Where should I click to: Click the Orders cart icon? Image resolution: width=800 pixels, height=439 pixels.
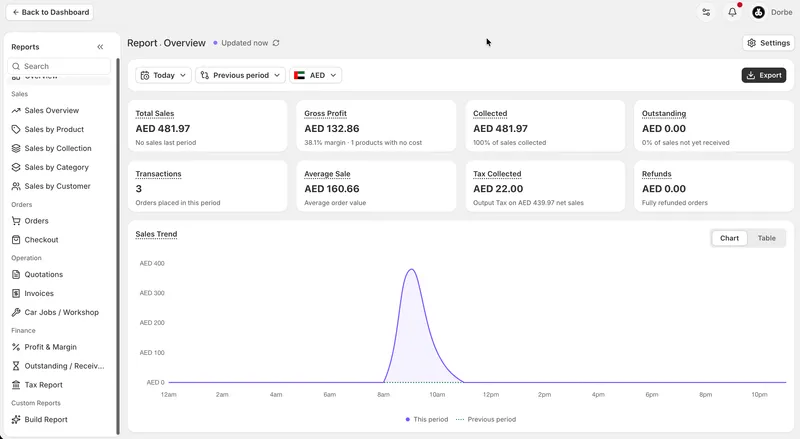16,221
